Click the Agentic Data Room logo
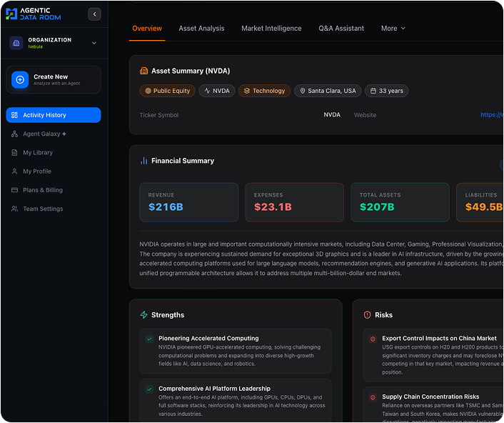The width and height of the screenshot is (504, 423). (x=33, y=14)
